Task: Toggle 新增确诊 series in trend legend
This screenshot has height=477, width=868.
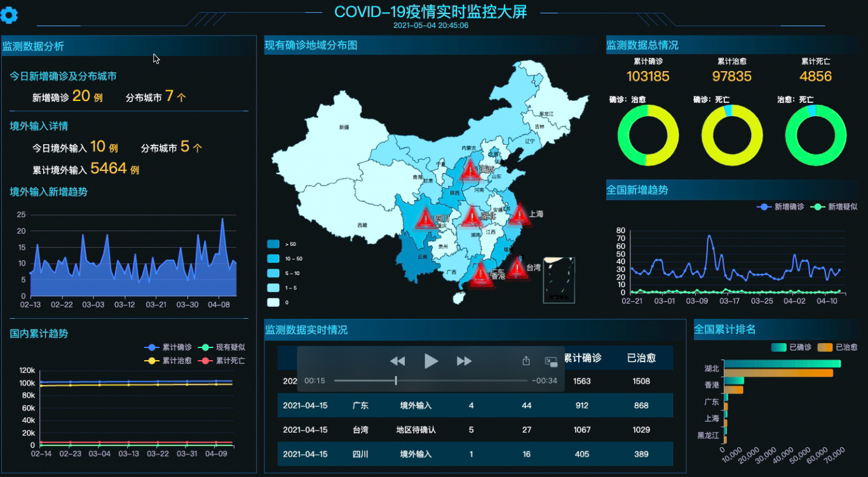Action: 780,207
